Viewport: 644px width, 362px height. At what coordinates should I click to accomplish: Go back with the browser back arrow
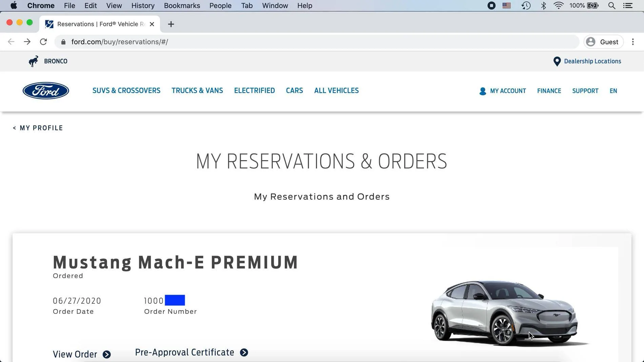point(11,42)
